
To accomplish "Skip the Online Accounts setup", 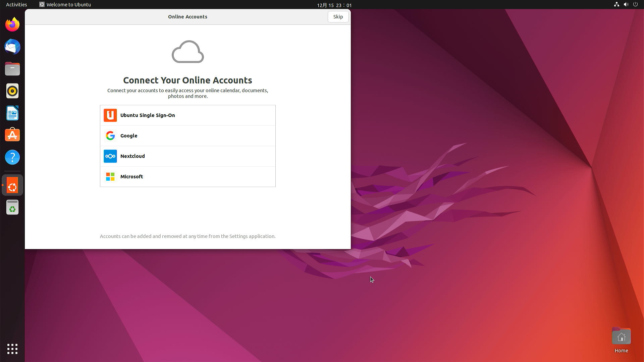I will (x=338, y=16).
